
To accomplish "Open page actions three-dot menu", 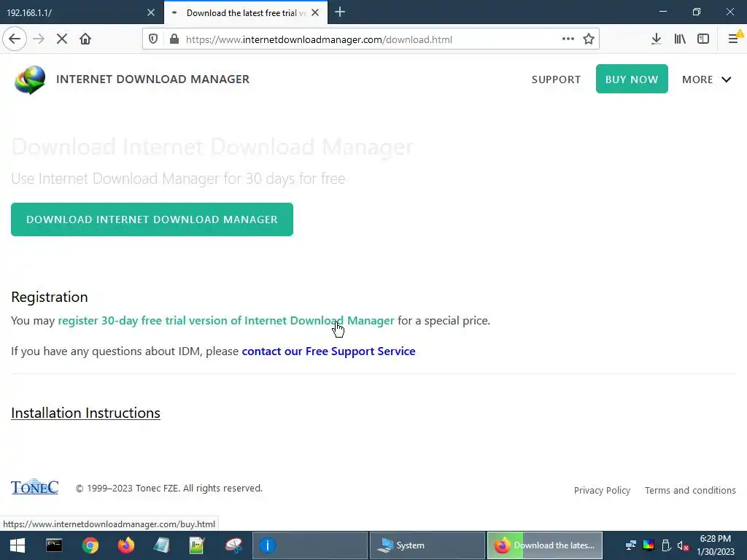I will pyautogui.click(x=568, y=39).
